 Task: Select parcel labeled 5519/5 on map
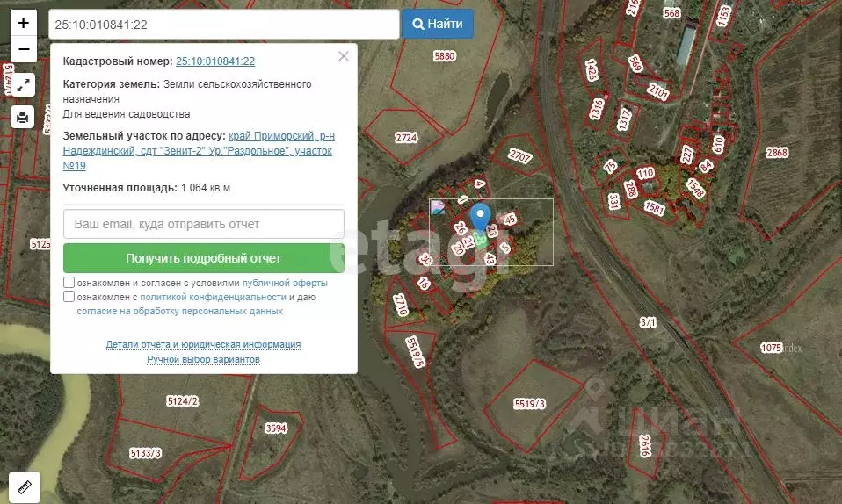pyautogui.click(x=415, y=351)
